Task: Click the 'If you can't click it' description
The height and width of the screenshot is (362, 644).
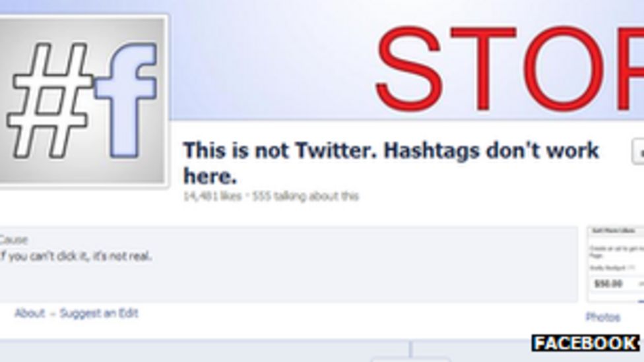Action: (x=76, y=256)
